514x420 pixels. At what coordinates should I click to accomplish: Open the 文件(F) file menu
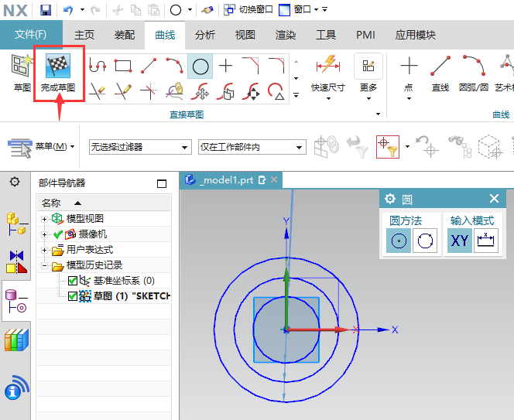coord(31,34)
